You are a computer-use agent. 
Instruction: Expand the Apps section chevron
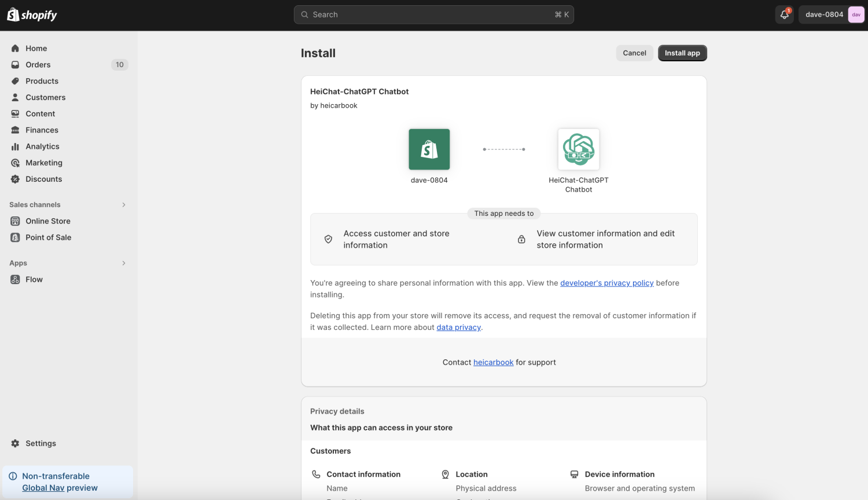click(123, 263)
